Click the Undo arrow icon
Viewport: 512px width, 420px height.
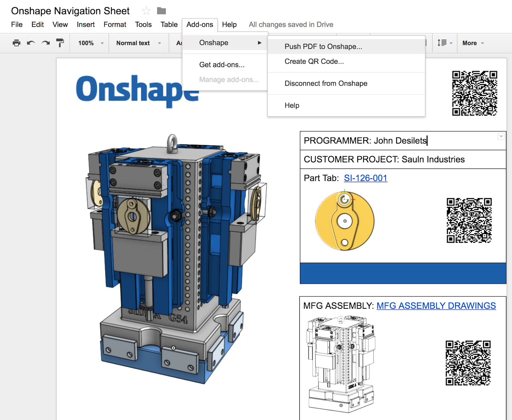[31, 43]
